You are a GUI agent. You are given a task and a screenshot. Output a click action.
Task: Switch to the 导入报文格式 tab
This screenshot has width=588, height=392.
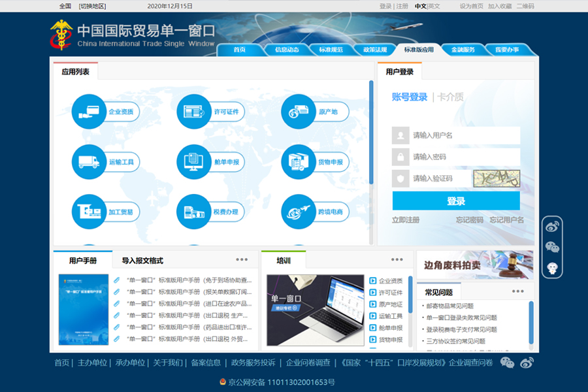[x=142, y=260]
